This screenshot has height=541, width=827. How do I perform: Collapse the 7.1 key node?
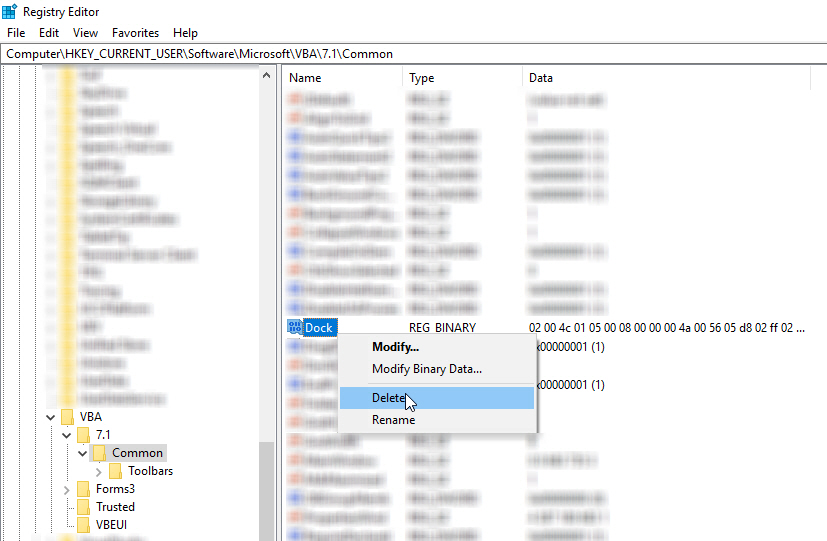tap(65, 435)
